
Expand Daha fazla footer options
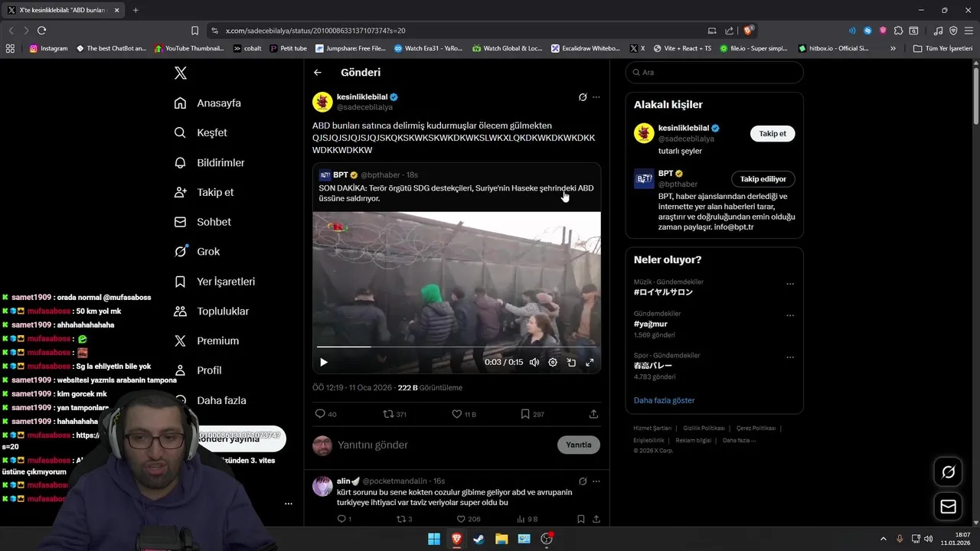[x=739, y=440]
